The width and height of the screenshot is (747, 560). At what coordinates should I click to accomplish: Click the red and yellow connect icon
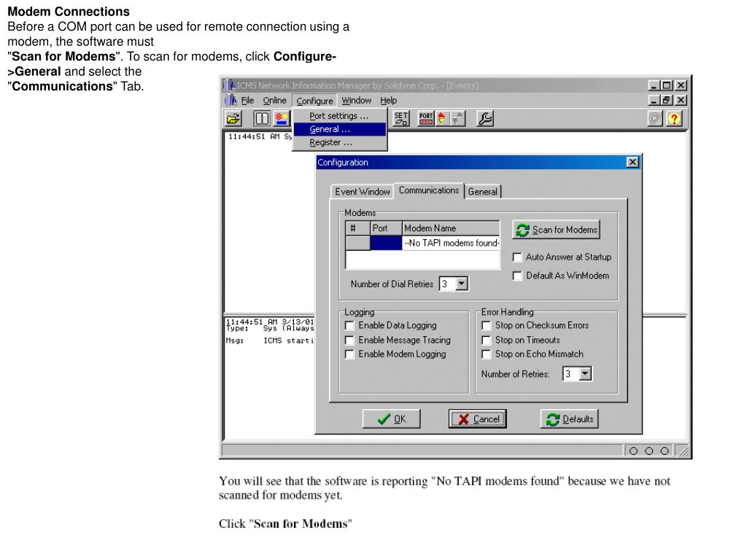click(x=441, y=119)
